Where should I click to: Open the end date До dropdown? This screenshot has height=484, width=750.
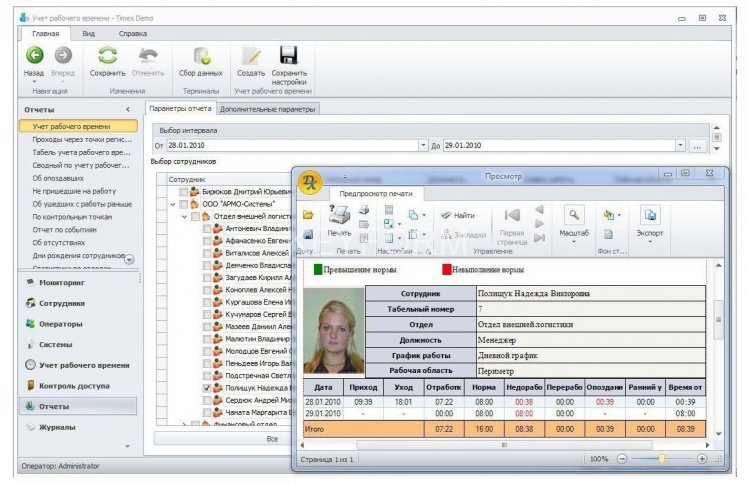(x=680, y=145)
